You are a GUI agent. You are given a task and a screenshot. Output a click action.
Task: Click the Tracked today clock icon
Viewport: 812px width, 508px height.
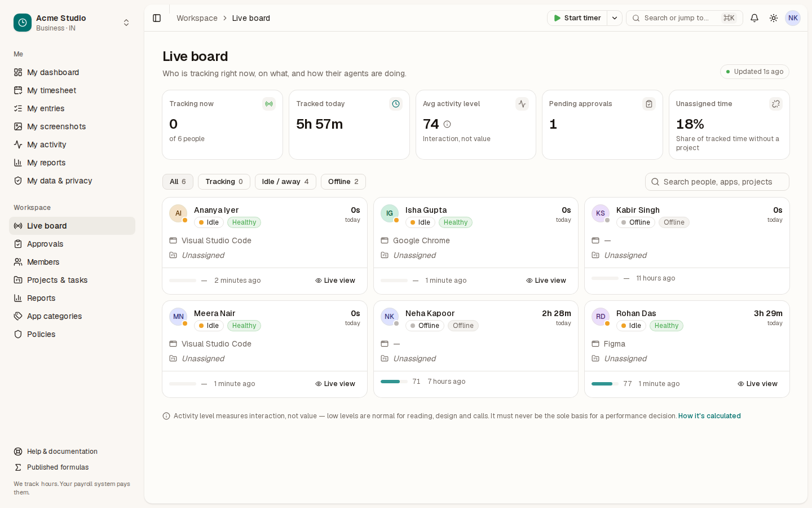pos(396,104)
